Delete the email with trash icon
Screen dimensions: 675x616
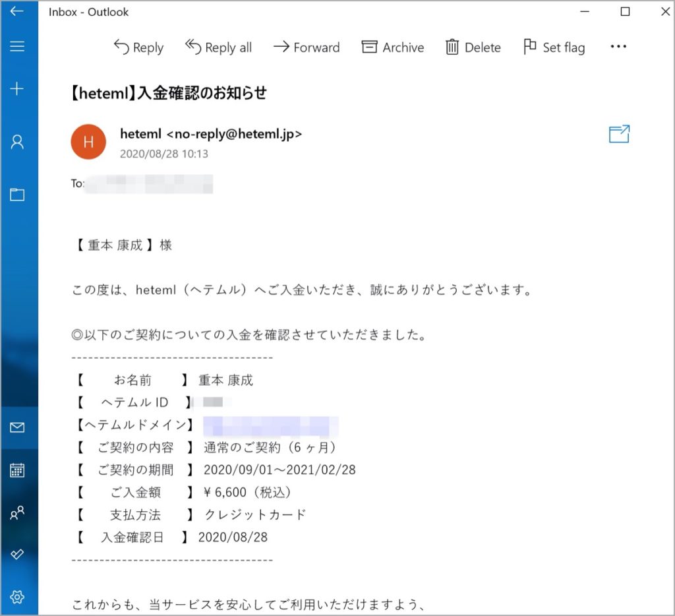473,47
